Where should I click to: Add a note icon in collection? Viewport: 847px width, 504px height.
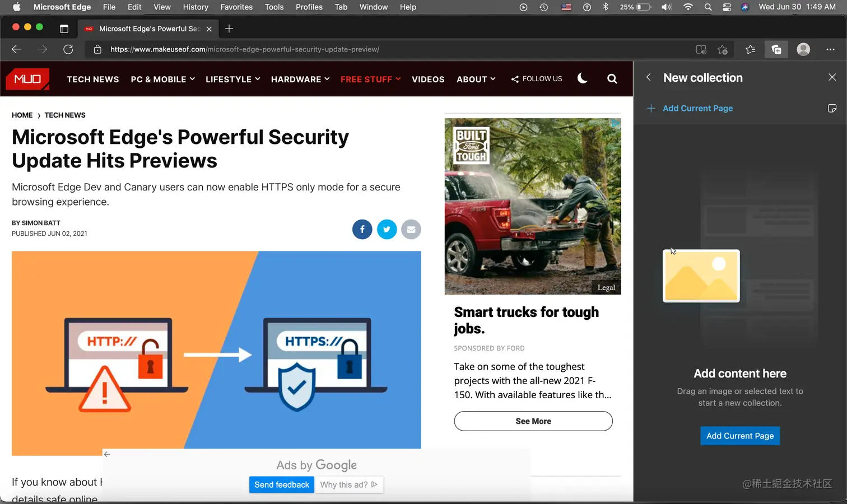pyautogui.click(x=832, y=108)
